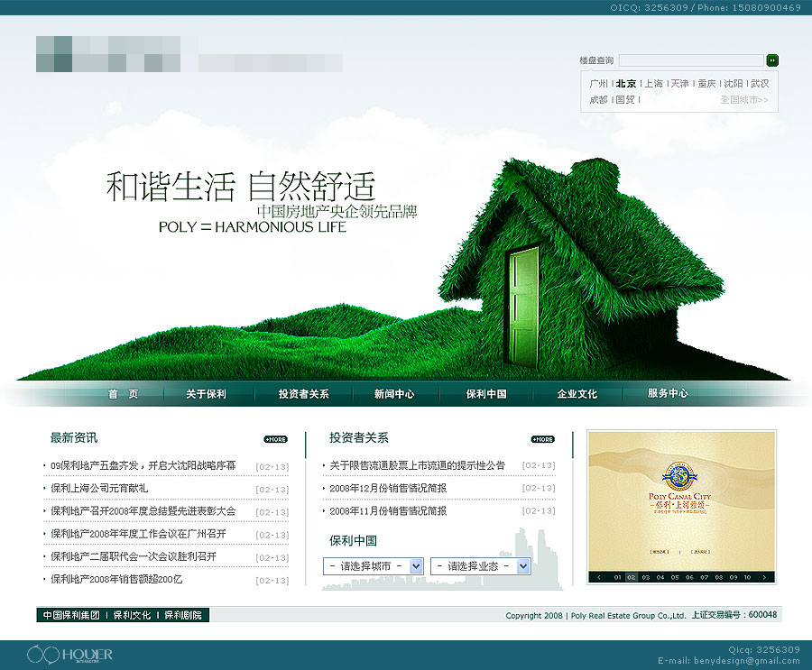Jump to slide 01

618,577
